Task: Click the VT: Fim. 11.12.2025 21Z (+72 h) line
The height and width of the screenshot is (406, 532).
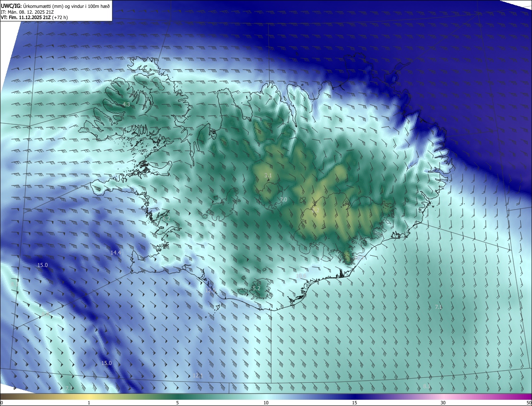Action: tap(34, 17)
